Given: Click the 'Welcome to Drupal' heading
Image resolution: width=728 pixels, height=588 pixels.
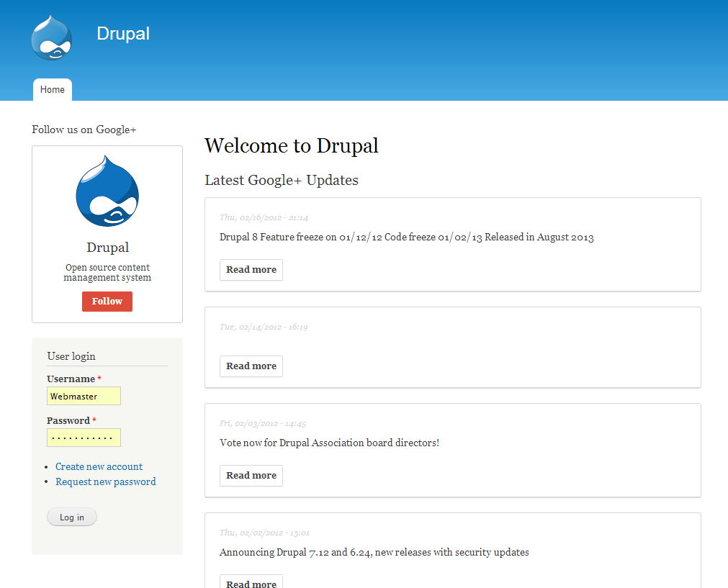Looking at the screenshot, I should (x=292, y=145).
